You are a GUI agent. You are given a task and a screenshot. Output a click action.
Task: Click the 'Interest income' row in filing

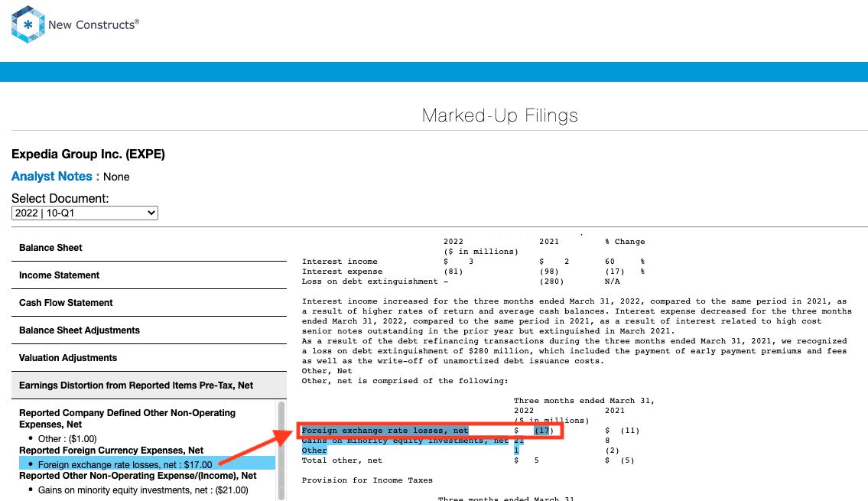[473, 262]
